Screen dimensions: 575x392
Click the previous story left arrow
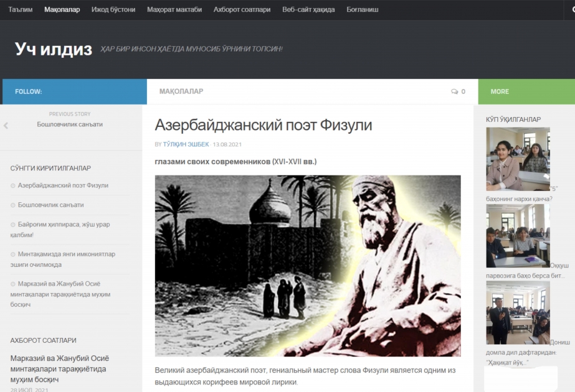6,126
